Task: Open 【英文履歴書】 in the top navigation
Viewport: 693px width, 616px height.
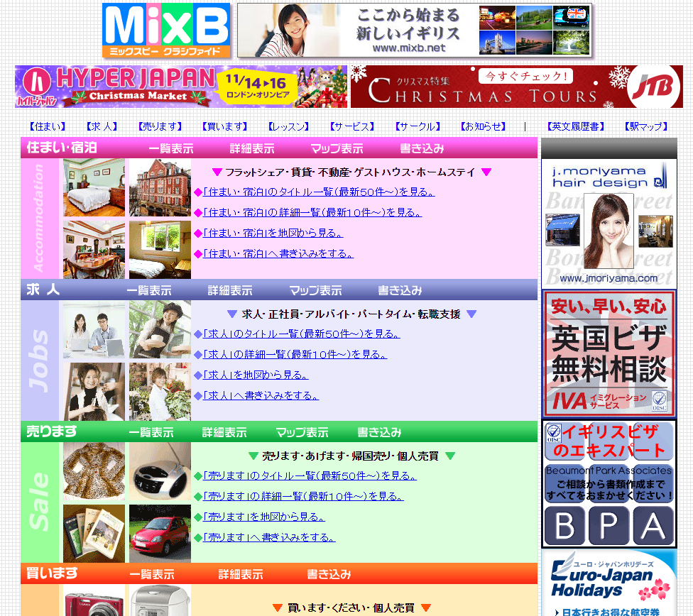Action: tap(575, 127)
